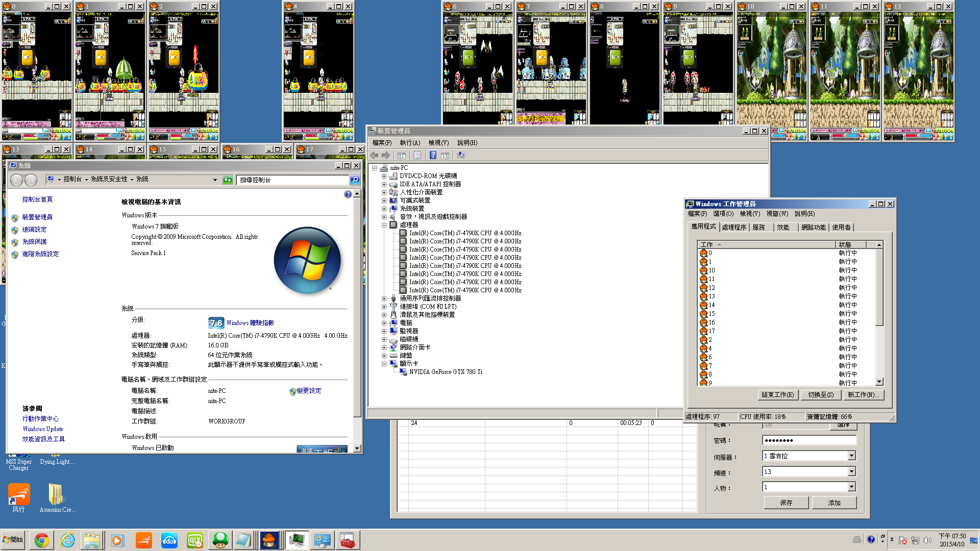Switch to 效能 tab in Task Manager

tap(783, 228)
